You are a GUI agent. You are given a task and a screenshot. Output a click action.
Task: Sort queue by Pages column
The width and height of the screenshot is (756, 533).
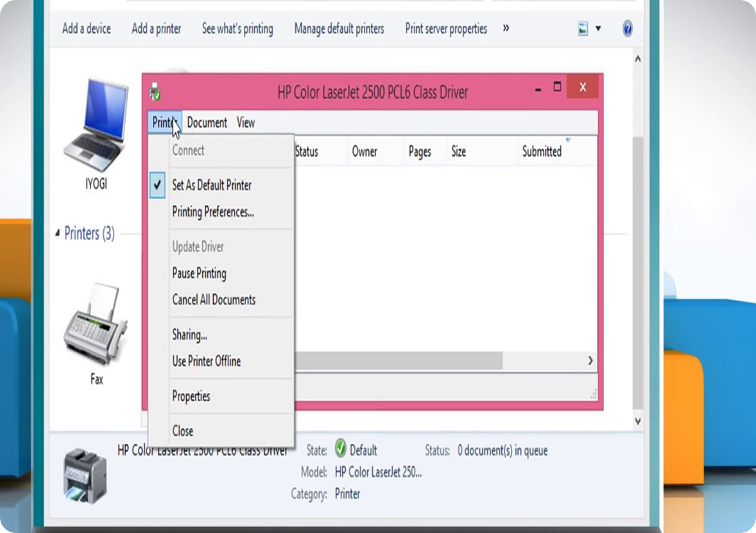[x=425, y=152]
